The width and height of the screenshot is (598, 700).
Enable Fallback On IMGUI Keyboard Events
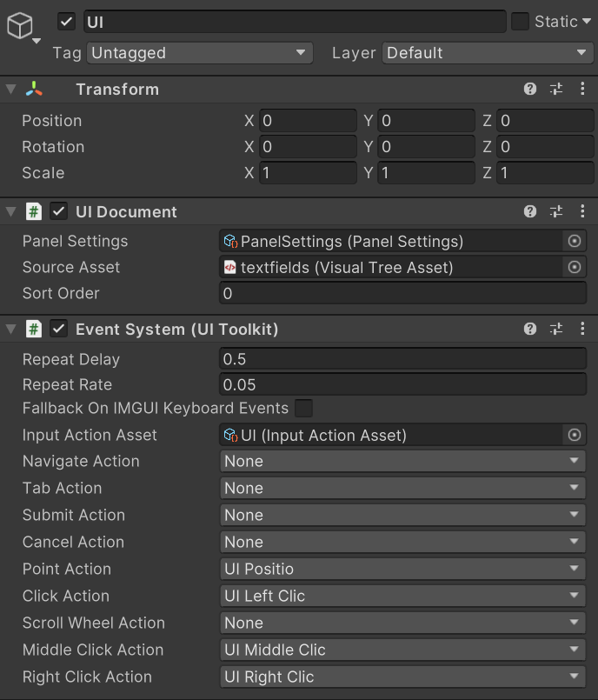[303, 408]
